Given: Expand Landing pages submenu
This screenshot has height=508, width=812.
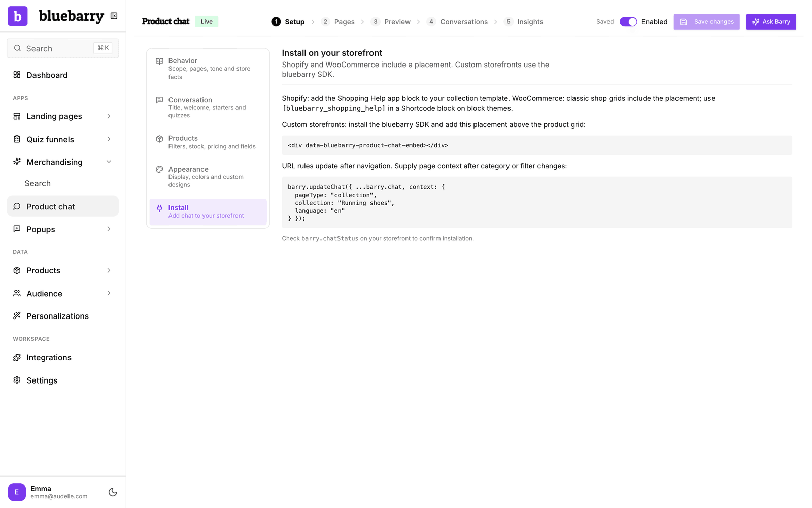Looking at the screenshot, I should click(109, 116).
